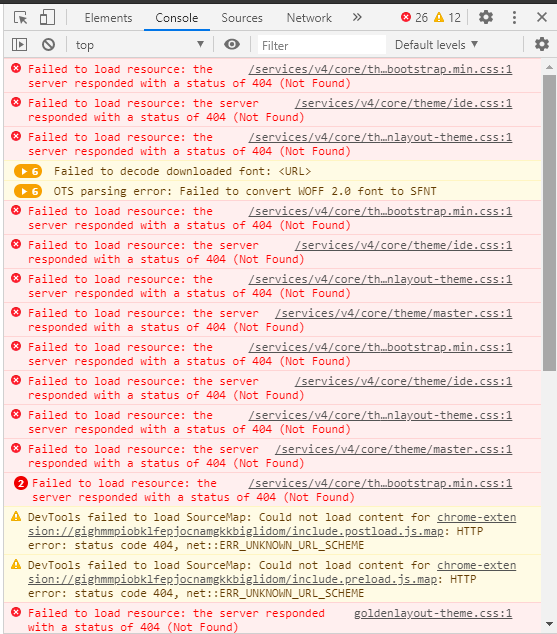This screenshot has width=557, height=634.
Task: Click the red error count badge
Action: (x=414, y=17)
